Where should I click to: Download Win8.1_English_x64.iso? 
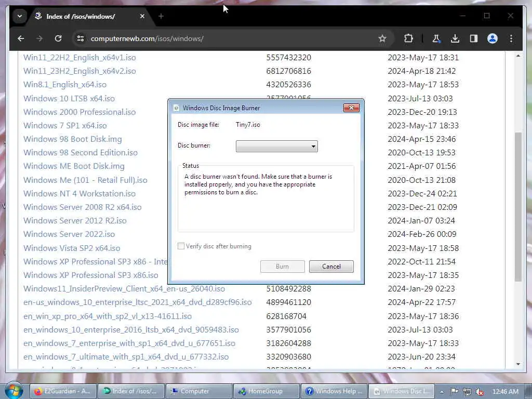[65, 85]
